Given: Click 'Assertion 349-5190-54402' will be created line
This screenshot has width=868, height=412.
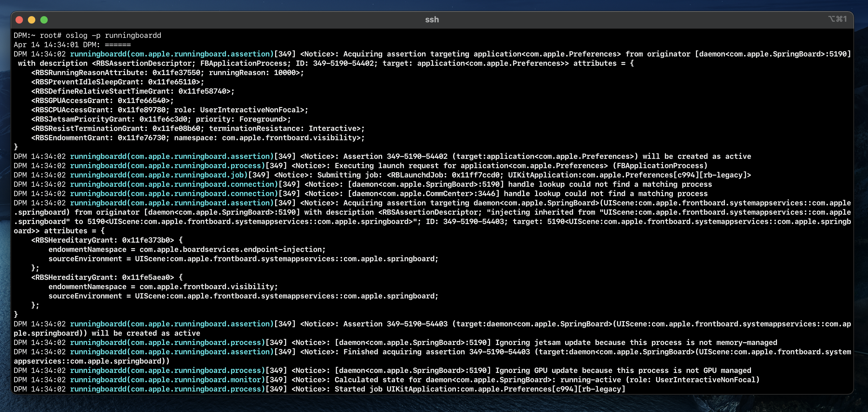Looking at the screenshot, I should pos(382,157).
